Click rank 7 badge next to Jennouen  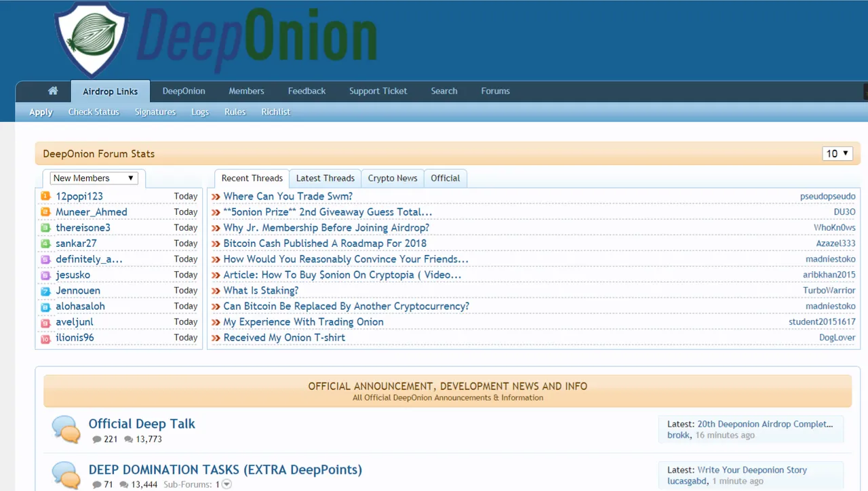[45, 290]
